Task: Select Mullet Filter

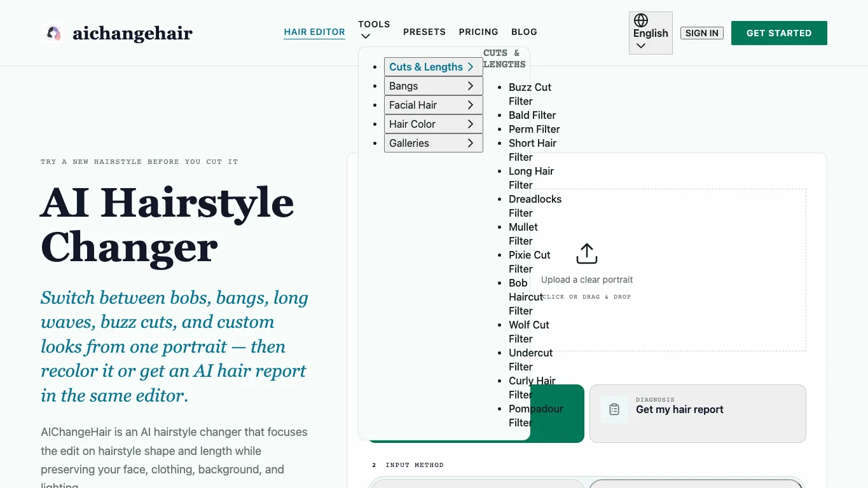Action: point(523,234)
